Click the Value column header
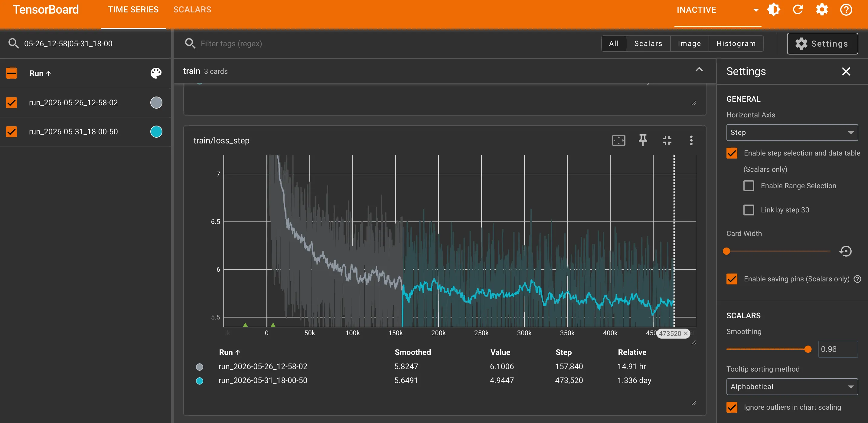 tap(500, 352)
